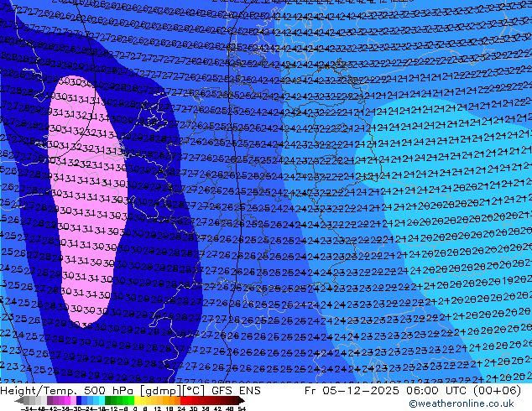The height and width of the screenshot is (411, 532).
Task: Click the '54' legend scale value
Action: [242, 408]
